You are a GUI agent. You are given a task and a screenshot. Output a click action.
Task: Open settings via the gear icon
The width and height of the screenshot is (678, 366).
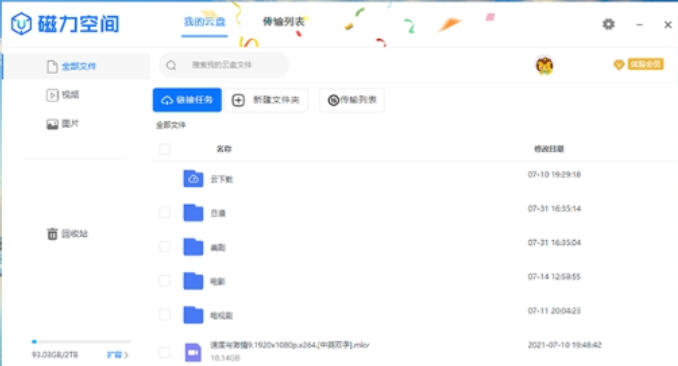pos(608,24)
